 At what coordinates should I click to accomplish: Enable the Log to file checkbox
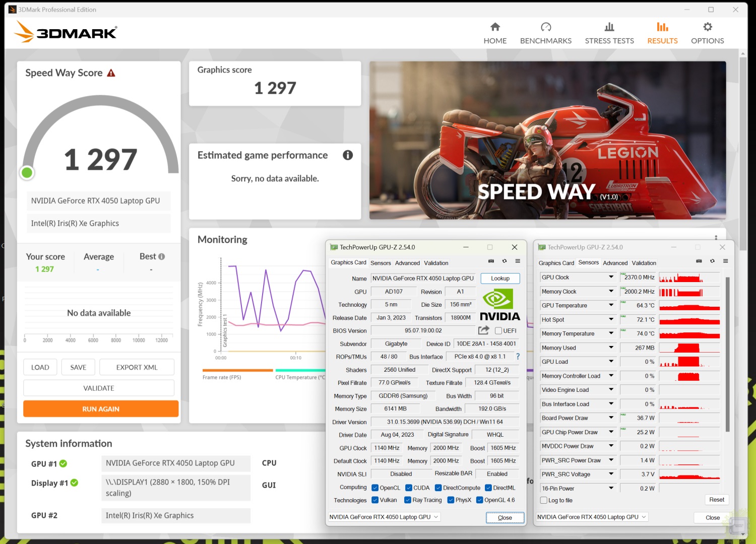pyautogui.click(x=544, y=500)
